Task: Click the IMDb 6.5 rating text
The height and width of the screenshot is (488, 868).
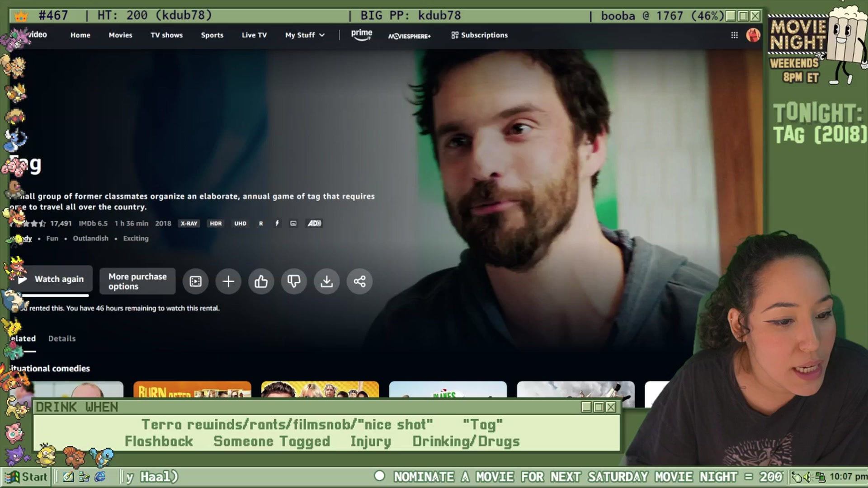Action: pyautogui.click(x=93, y=223)
